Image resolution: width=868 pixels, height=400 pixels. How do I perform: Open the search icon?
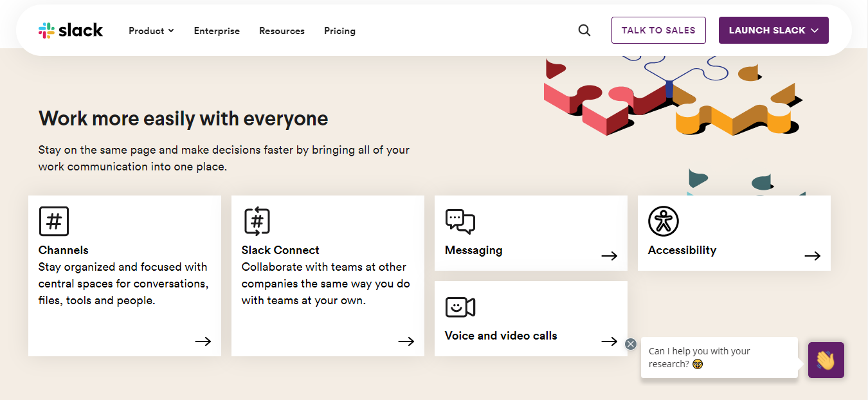(584, 30)
